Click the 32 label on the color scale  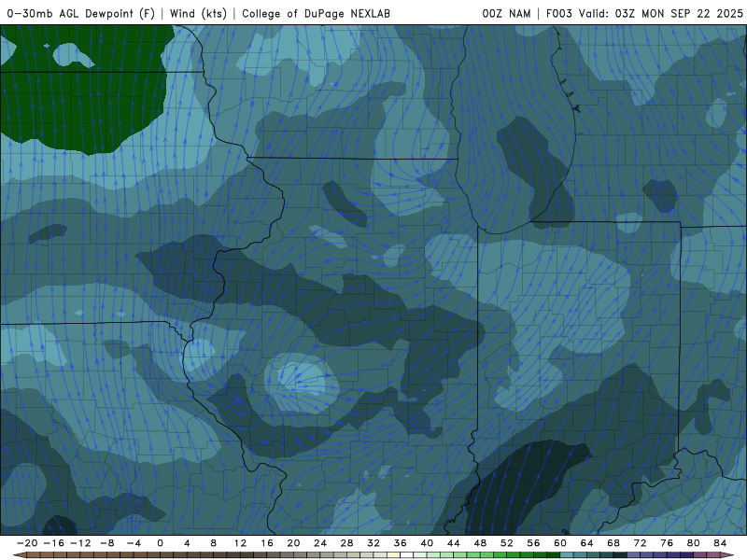tap(373, 543)
